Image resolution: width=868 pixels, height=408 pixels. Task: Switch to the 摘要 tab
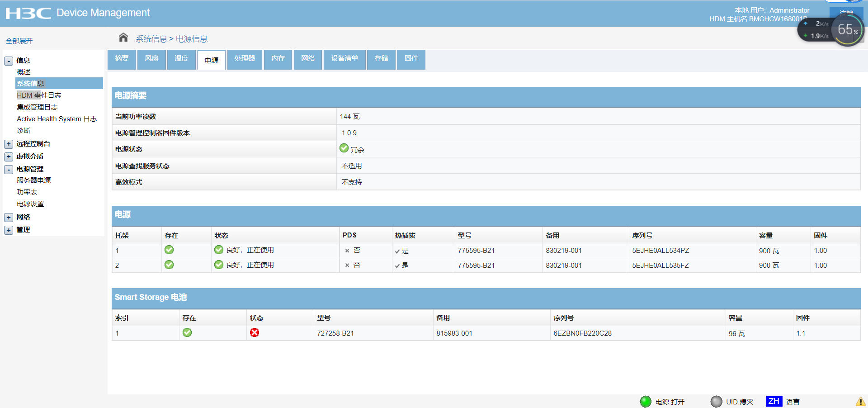[x=122, y=59]
